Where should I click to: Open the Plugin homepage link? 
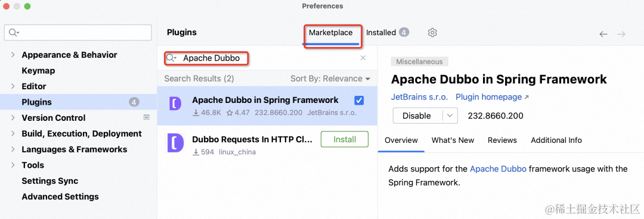[x=492, y=97]
